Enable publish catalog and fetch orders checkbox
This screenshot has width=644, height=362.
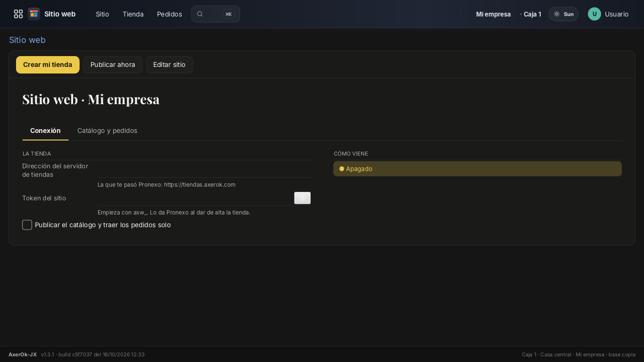(27, 225)
